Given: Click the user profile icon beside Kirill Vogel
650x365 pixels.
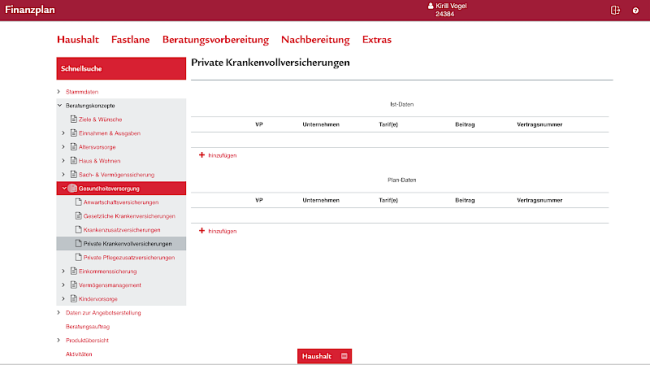Looking at the screenshot, I should (x=430, y=6).
